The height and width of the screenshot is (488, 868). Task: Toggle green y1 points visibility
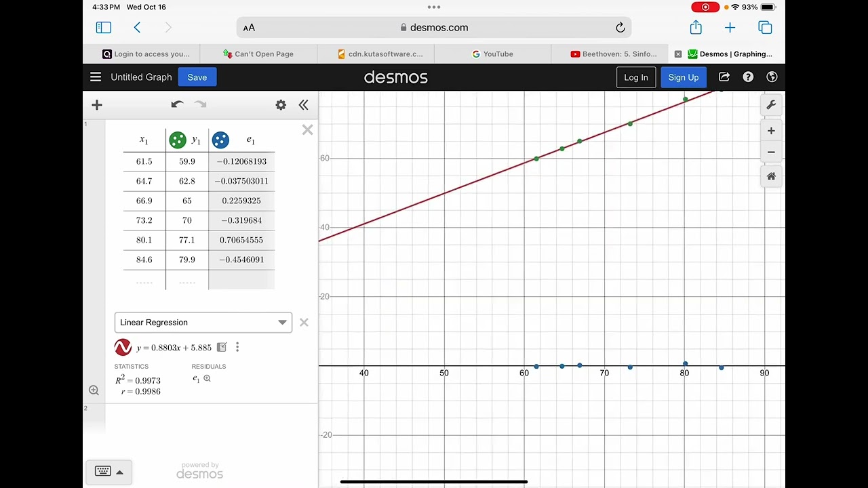tap(178, 140)
